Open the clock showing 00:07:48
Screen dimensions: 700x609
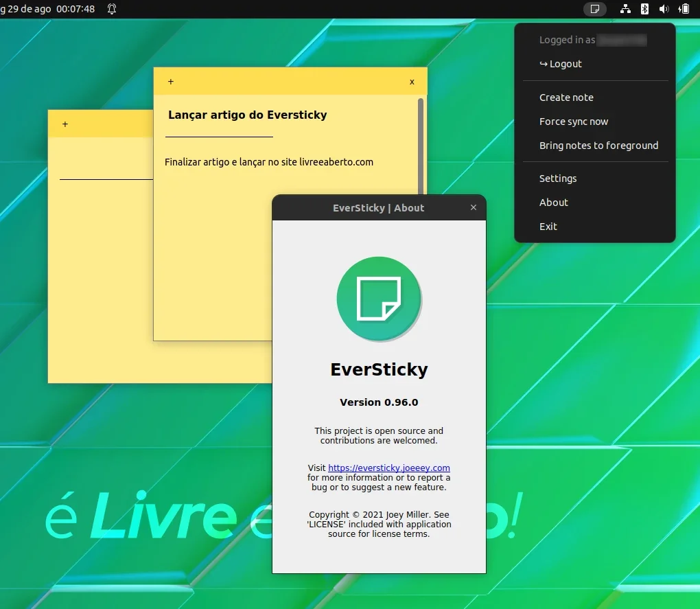tap(75, 9)
